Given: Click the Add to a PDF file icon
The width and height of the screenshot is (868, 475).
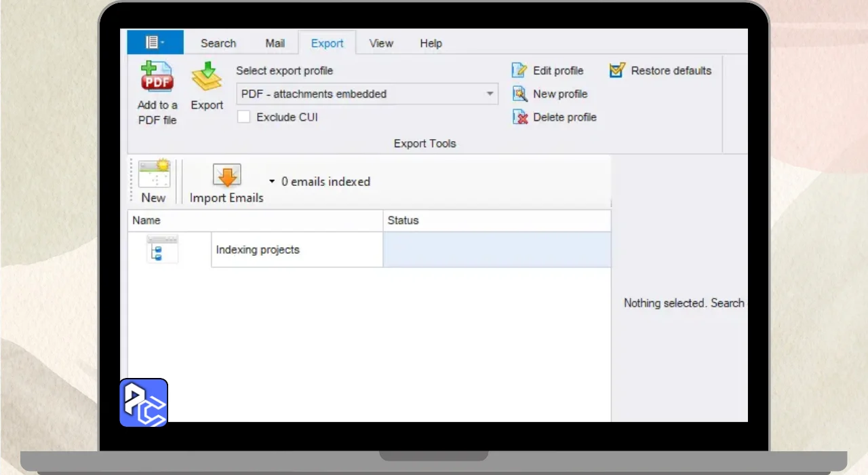Looking at the screenshot, I should [157, 77].
